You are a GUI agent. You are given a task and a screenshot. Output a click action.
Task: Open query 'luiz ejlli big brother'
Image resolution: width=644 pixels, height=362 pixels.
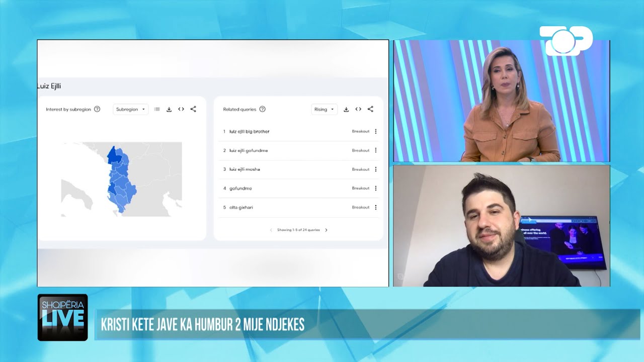[x=249, y=131]
